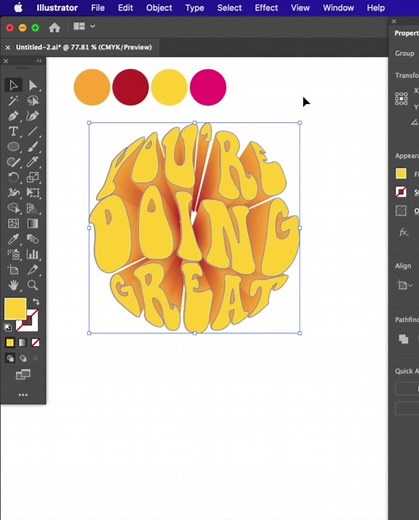Open the Effect menu
This screenshot has width=419, height=520.
coord(266,8)
